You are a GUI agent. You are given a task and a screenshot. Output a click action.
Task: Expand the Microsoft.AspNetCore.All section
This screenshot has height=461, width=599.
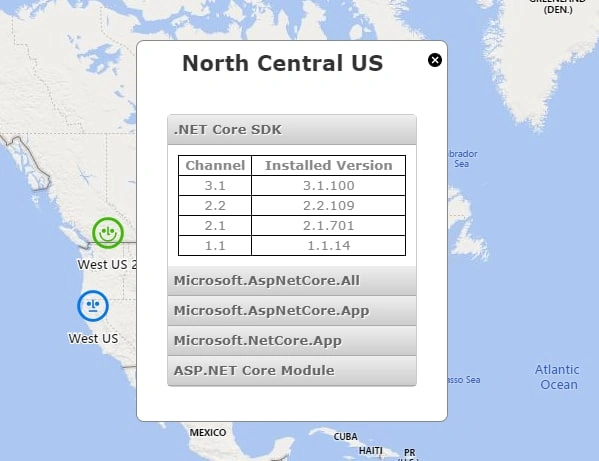pos(292,280)
